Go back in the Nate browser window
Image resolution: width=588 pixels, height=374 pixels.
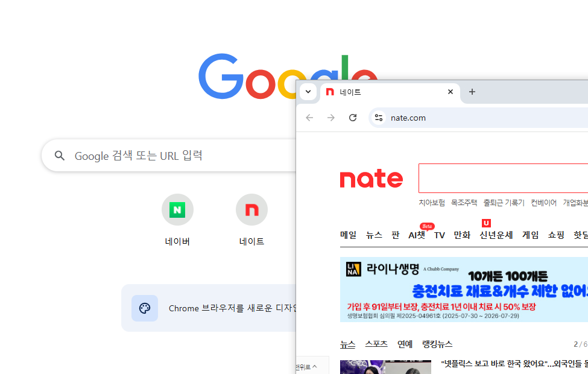[x=309, y=118]
